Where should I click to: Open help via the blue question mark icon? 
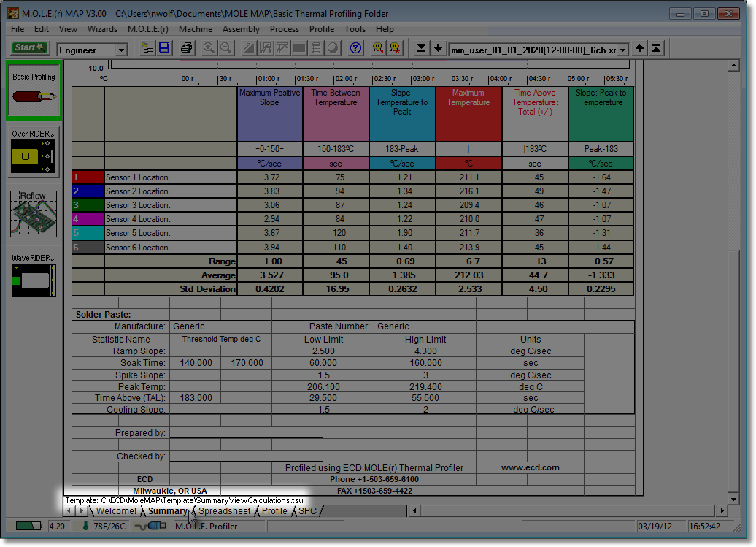click(x=356, y=48)
